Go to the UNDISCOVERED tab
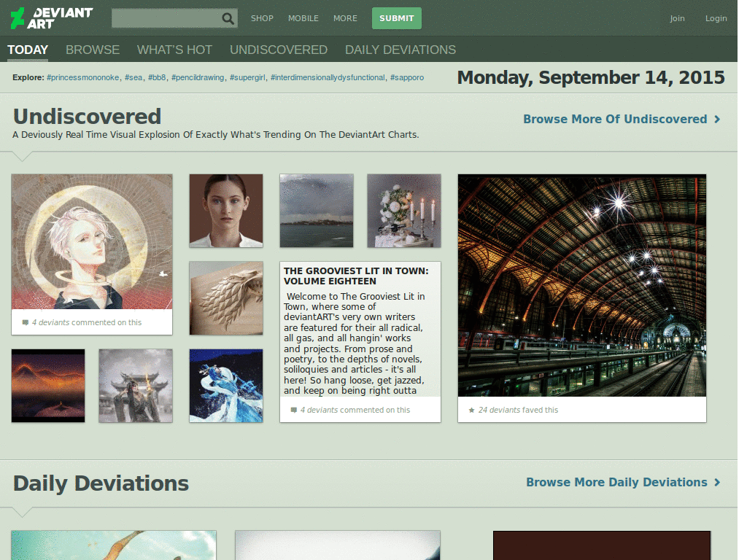747x560 pixels. 278,50
